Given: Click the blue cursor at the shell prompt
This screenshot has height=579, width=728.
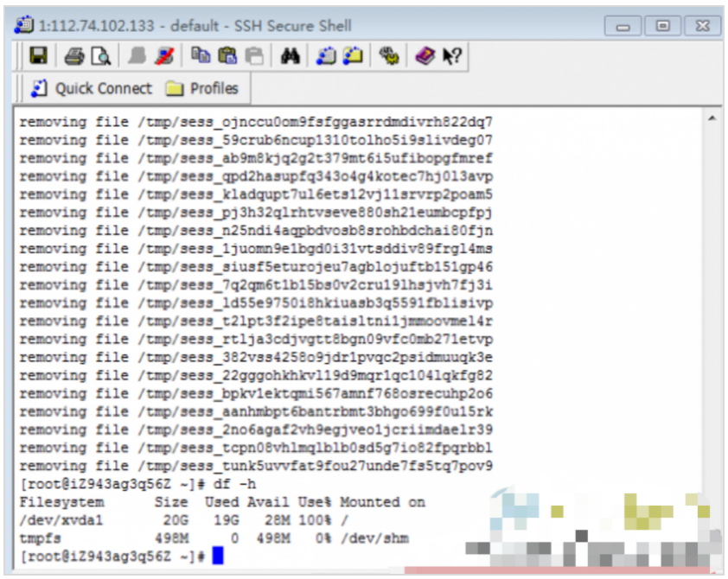Looking at the screenshot, I should pos(217,556).
